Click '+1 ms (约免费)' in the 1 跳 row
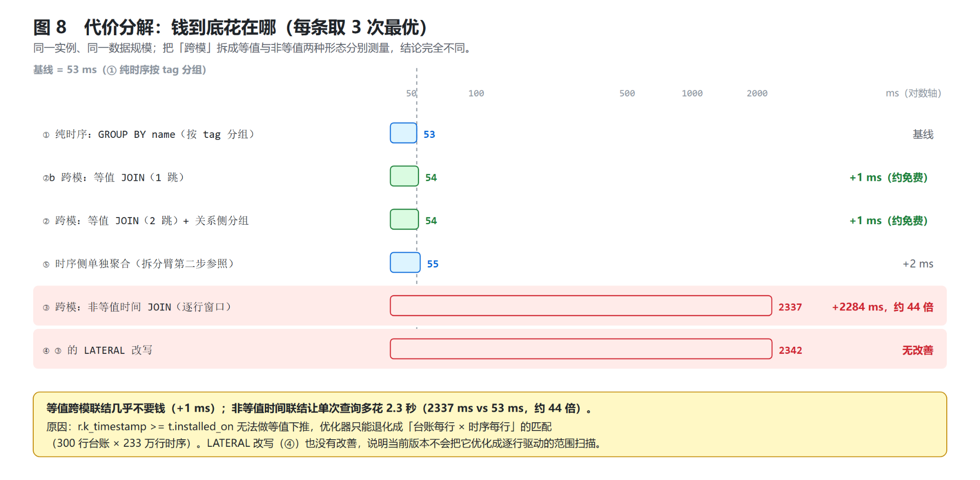Screen dimensions: 980x480 tap(889, 178)
